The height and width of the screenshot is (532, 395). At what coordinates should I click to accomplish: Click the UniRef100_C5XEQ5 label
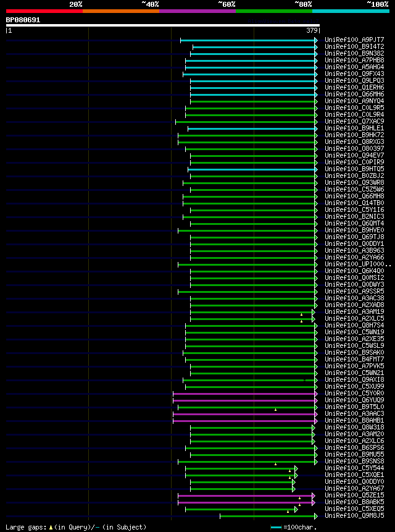(354, 509)
